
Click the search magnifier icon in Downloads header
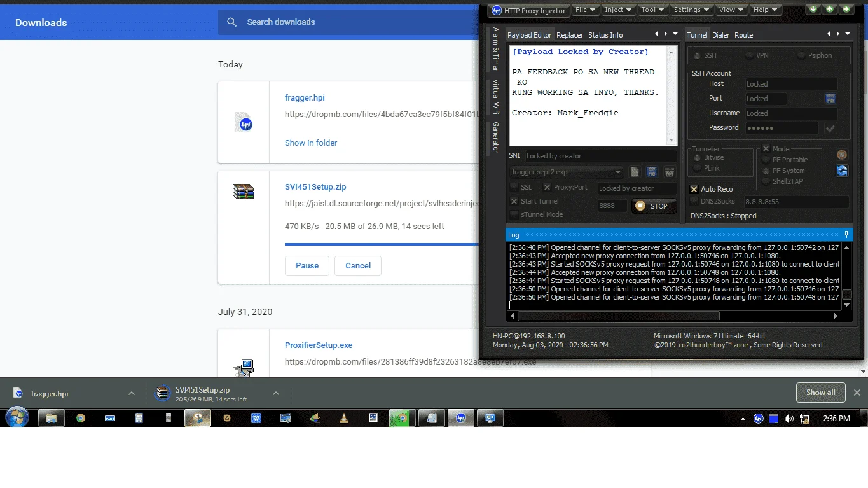click(x=232, y=22)
